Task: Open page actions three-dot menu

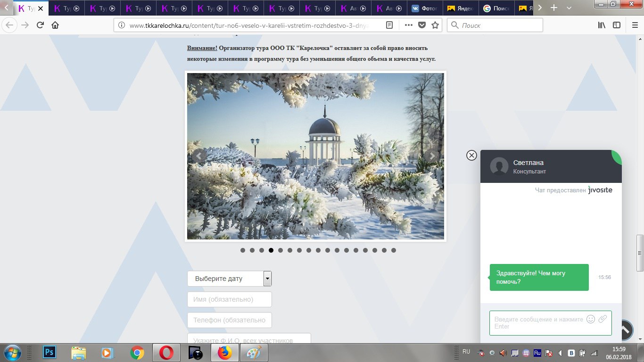Action: tap(408, 25)
